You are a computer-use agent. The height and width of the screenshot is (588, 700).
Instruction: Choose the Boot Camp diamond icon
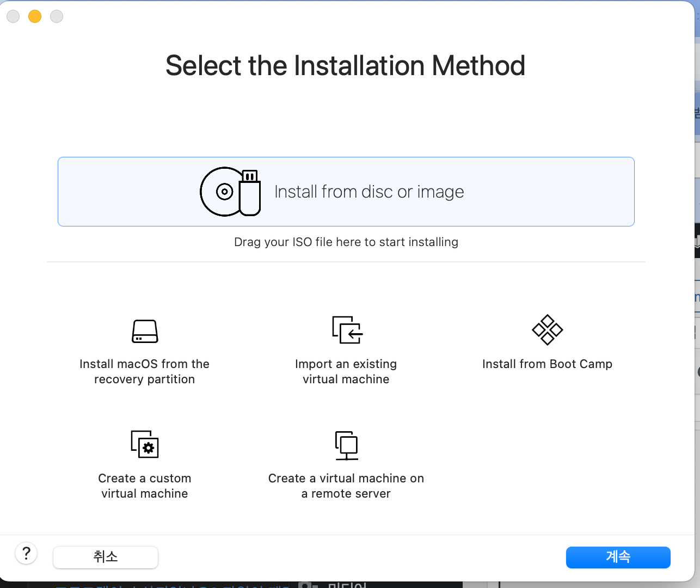click(547, 330)
